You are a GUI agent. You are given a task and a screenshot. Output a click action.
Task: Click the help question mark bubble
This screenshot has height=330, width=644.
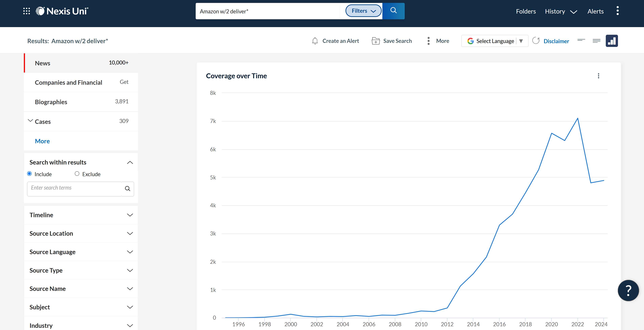628,290
